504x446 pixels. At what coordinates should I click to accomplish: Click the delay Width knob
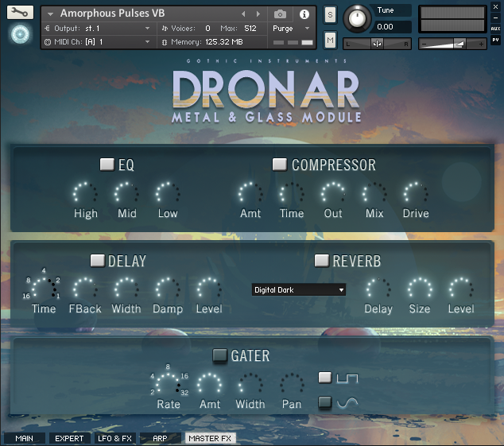pos(126,289)
